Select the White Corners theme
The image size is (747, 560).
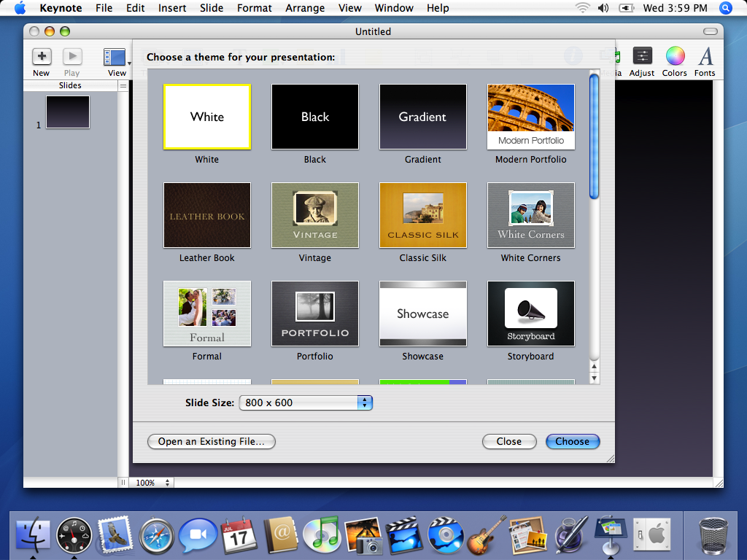point(531,215)
